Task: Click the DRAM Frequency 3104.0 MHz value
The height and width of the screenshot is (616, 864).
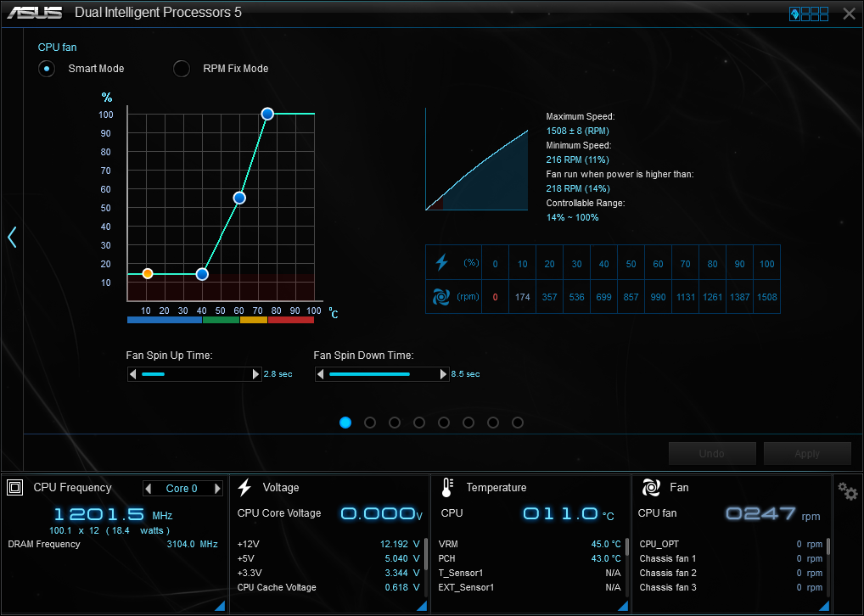Action: click(193, 545)
